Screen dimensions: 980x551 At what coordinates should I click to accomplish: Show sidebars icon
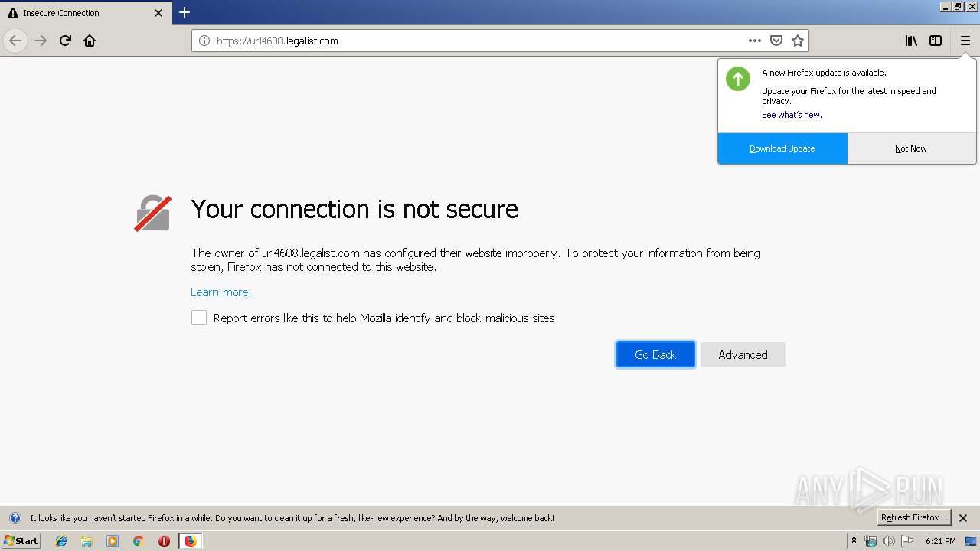click(x=936, y=41)
